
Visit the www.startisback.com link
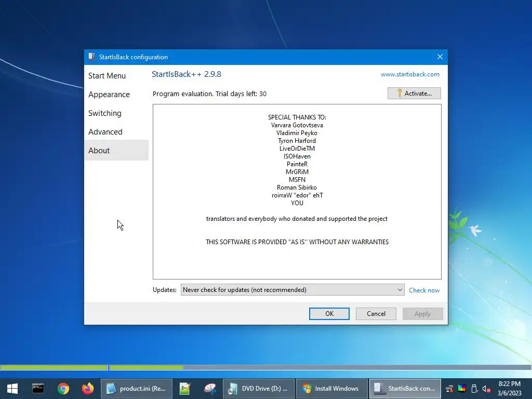[x=410, y=74]
